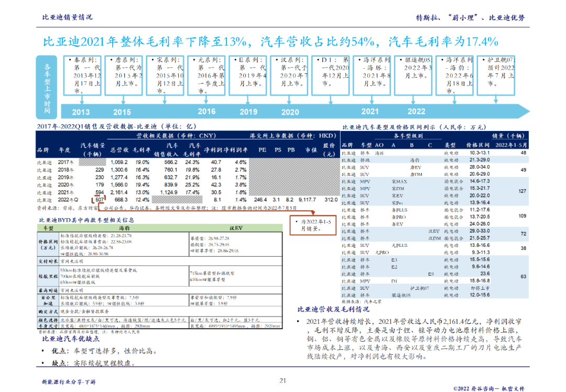Screen dimensions: 566x392
Task: Click the column header "2022年1-5月"
Action: 511,145
